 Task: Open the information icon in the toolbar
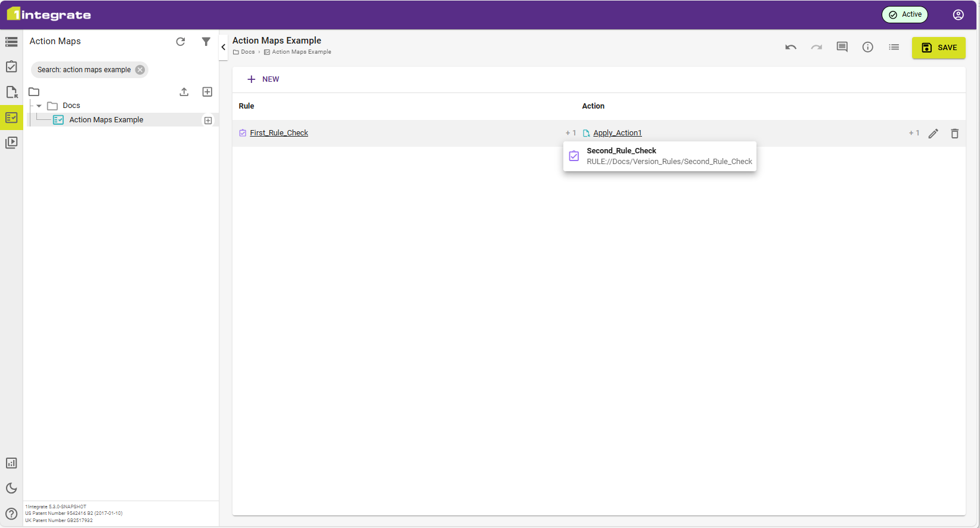click(867, 47)
